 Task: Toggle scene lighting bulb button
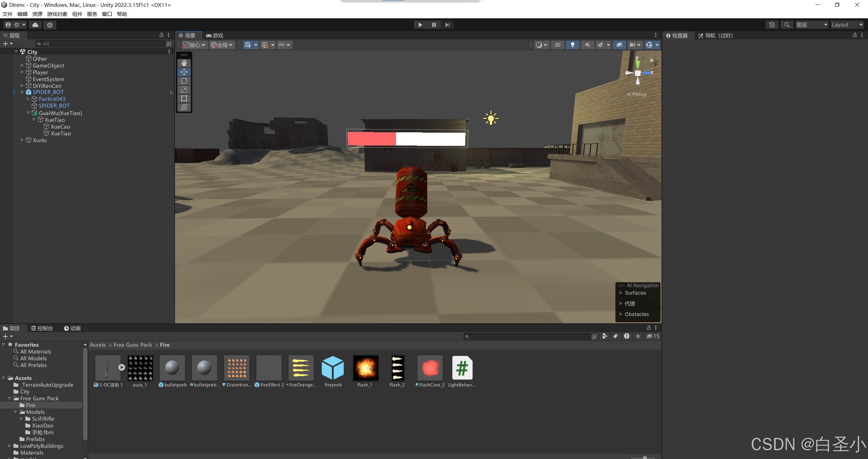click(x=572, y=45)
